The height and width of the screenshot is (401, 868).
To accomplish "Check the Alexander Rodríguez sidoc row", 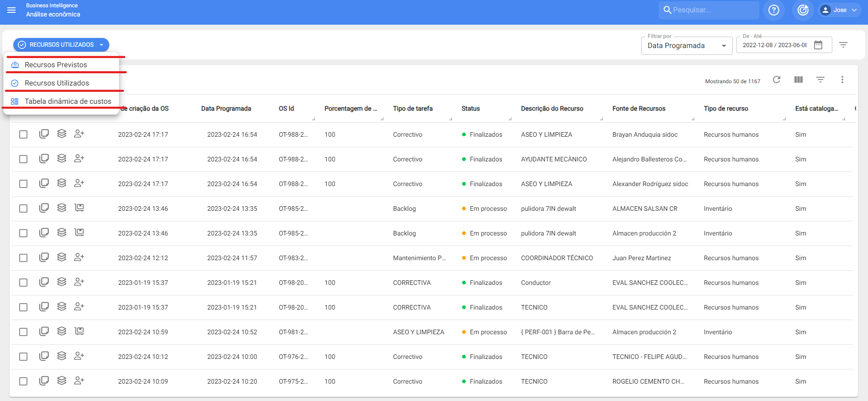I will [23, 184].
